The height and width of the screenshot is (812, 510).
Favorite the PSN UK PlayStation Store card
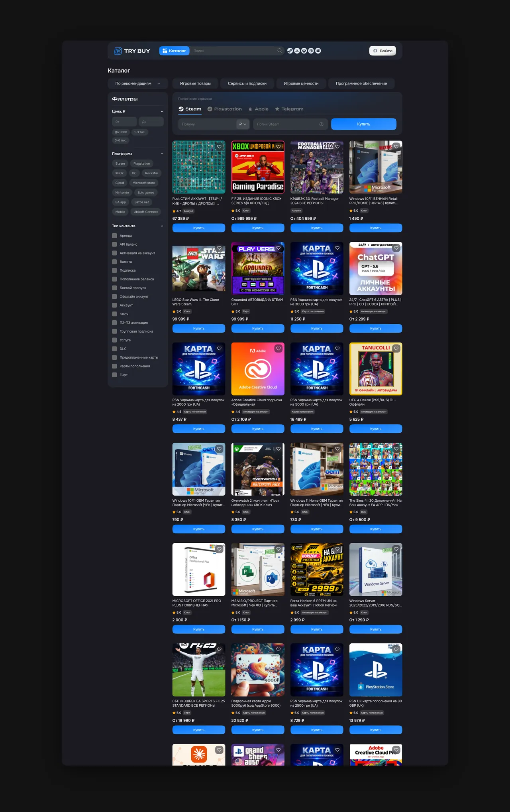(396, 649)
